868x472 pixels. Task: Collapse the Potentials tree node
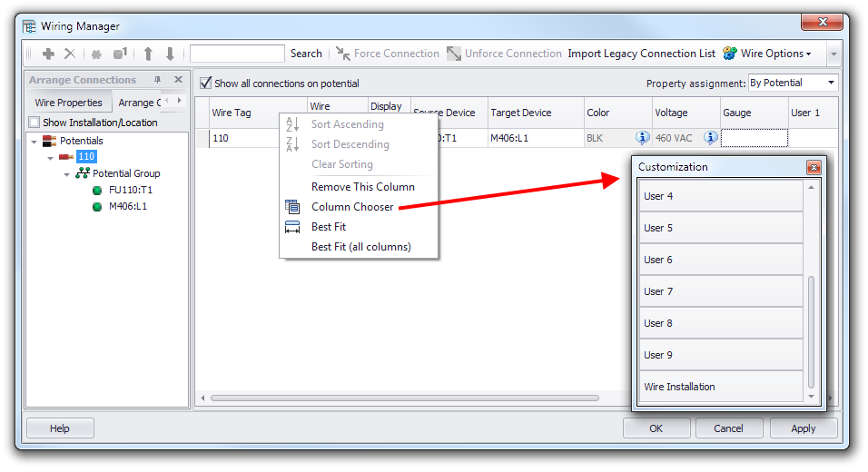35,142
